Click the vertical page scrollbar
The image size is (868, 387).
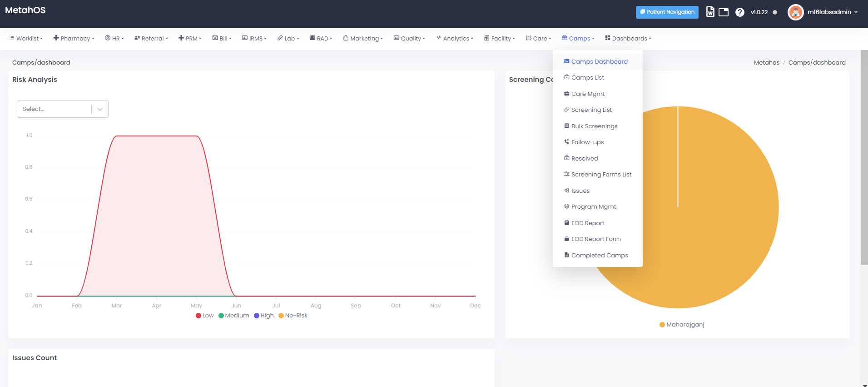pos(864,157)
